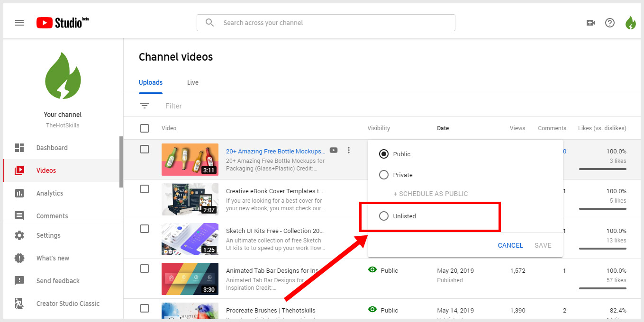This screenshot has width=644, height=322.
Task: Open three-dot options menu for Bottle Mockups video
Action: [349, 150]
